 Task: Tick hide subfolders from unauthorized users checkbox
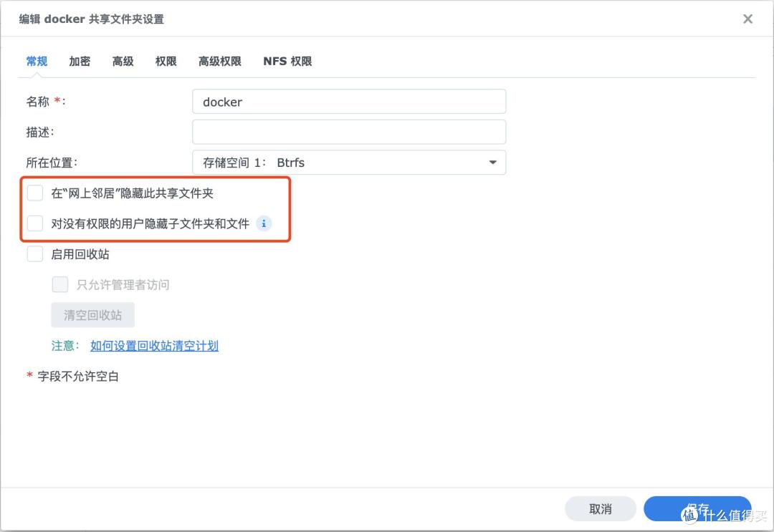pyautogui.click(x=35, y=223)
